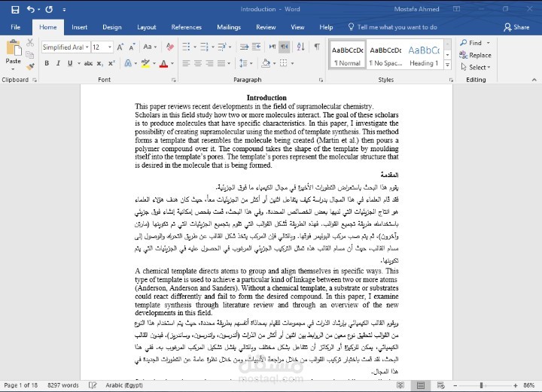542x392 pixels.
Task: Apply the Heading 1 style
Action: click(424, 55)
